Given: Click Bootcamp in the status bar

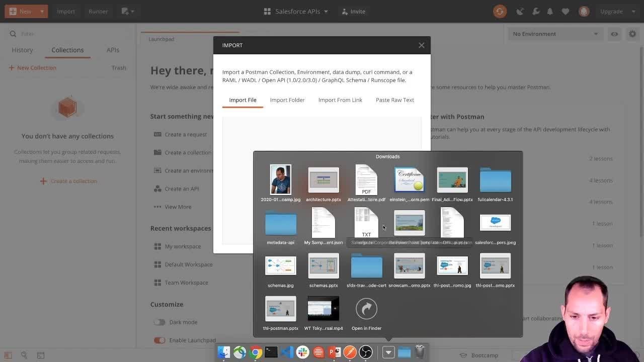Looking at the screenshot, I should pos(479,355).
